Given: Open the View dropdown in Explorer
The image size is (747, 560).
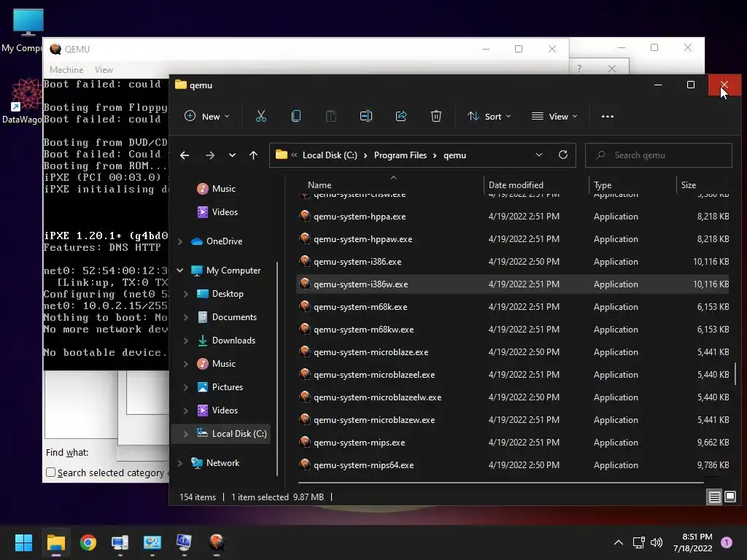Looking at the screenshot, I should click(x=554, y=116).
